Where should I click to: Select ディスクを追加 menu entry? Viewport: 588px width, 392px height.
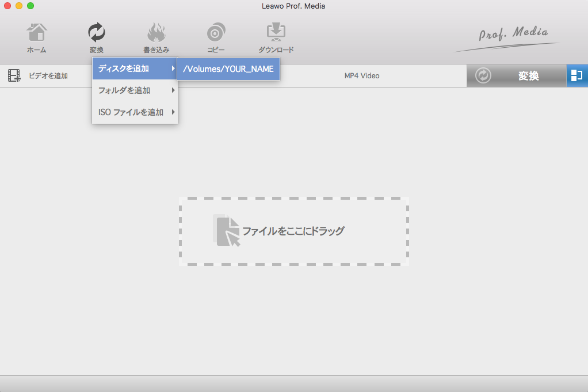(x=135, y=68)
